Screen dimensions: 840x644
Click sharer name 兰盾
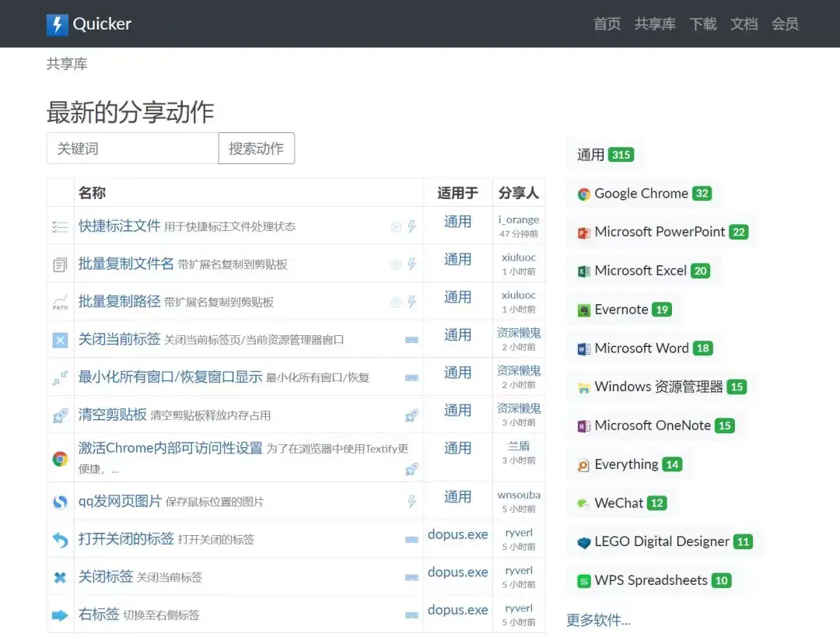pyautogui.click(x=519, y=446)
